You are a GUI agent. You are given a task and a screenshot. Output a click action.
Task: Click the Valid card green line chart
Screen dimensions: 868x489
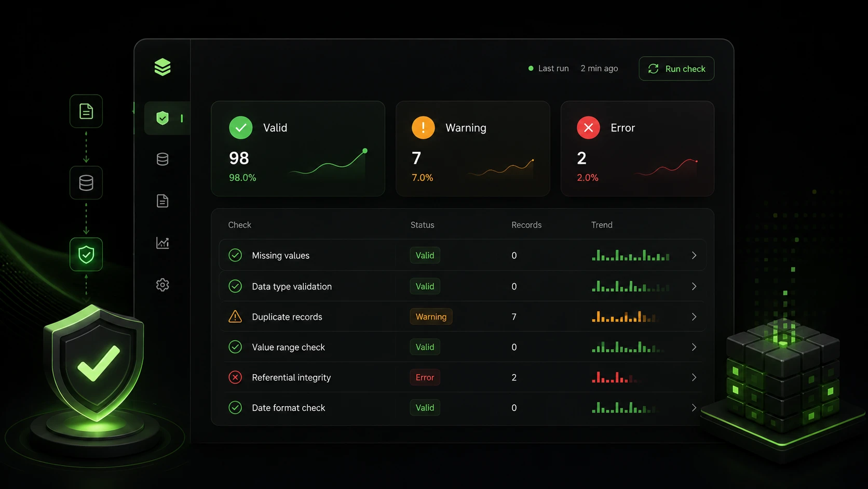pyautogui.click(x=329, y=163)
